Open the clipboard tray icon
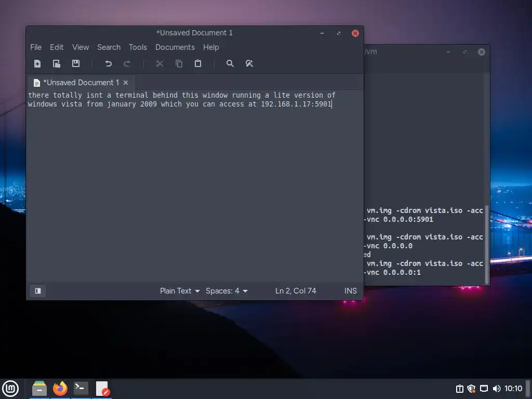The width and height of the screenshot is (532, 399). tap(460, 389)
